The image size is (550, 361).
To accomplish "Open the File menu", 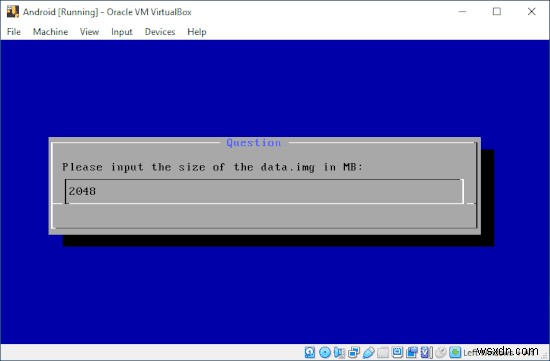I will (x=14, y=32).
